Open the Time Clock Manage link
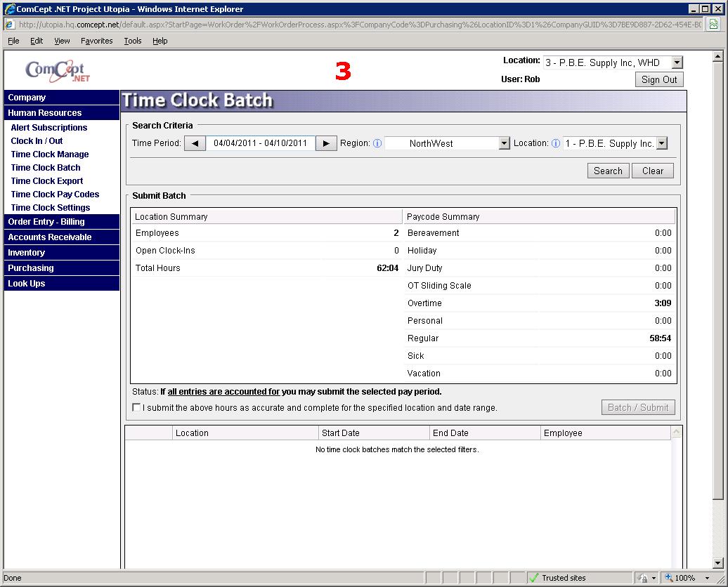The width and height of the screenshot is (728, 587). (x=50, y=154)
